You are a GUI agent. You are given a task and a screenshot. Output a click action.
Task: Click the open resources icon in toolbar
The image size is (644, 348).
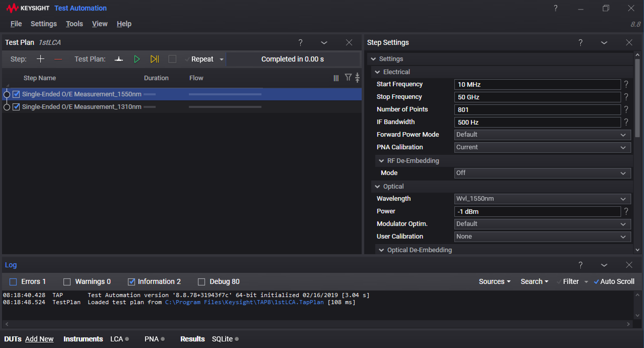119,59
